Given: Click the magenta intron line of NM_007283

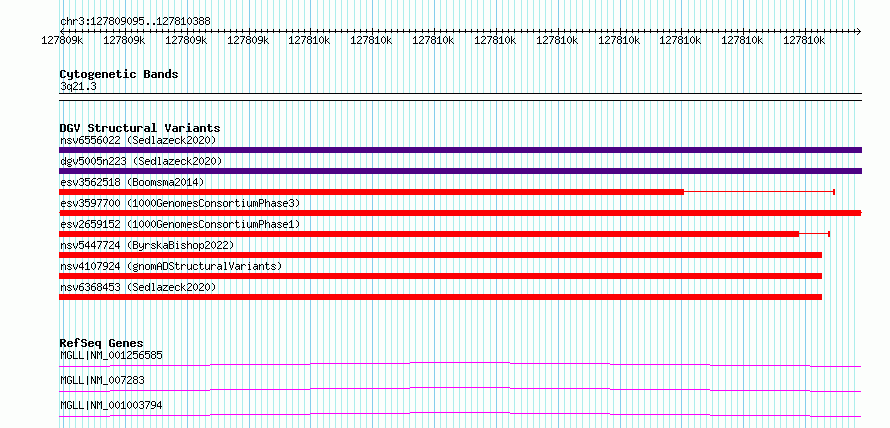Looking at the screenshot, I should [460, 389].
